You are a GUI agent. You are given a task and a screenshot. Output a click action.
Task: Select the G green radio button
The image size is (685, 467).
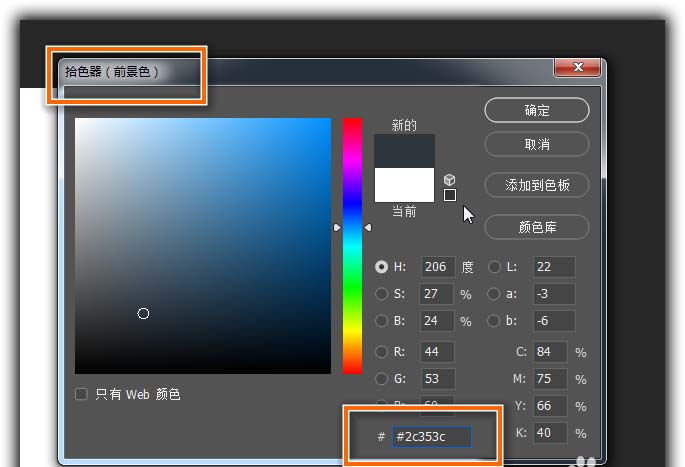click(x=381, y=378)
